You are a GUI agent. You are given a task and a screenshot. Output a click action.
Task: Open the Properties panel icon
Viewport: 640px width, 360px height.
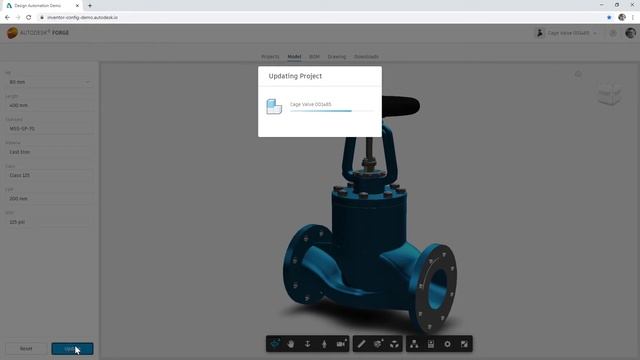(x=431, y=344)
